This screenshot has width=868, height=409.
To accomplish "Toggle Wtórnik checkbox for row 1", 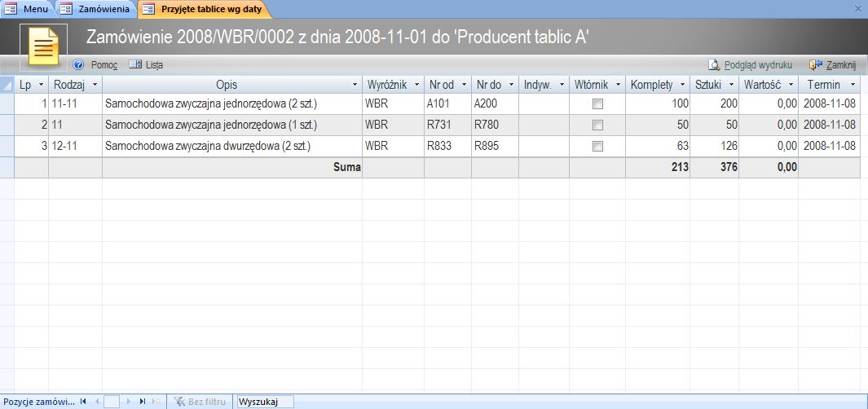I will pyautogui.click(x=597, y=104).
